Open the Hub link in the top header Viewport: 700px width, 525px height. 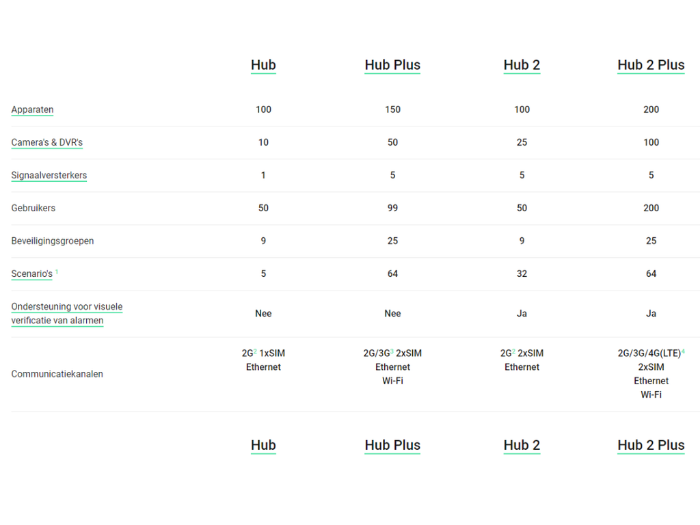click(x=263, y=65)
